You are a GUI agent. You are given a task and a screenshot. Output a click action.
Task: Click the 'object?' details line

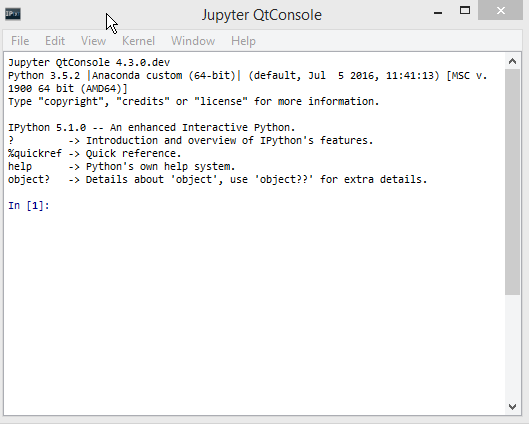click(x=218, y=179)
